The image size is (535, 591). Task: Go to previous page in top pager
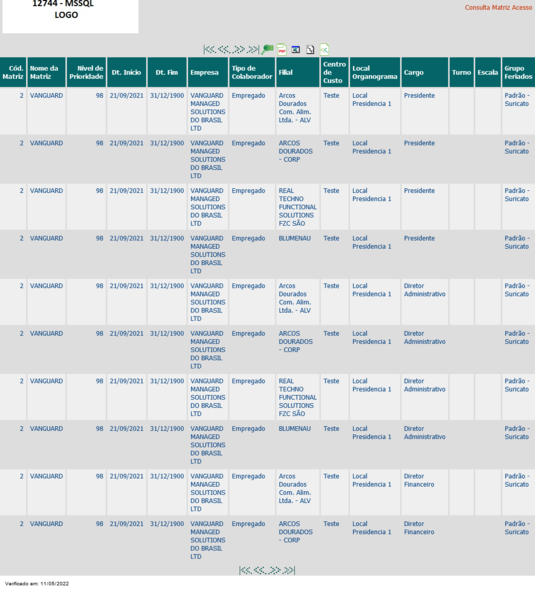click(224, 49)
